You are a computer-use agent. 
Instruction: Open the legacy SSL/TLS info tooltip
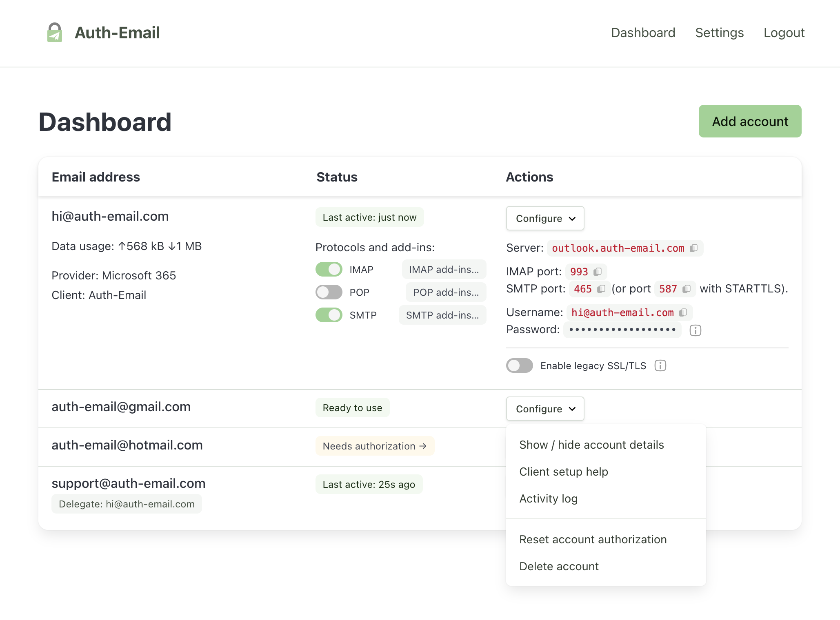pyautogui.click(x=660, y=365)
